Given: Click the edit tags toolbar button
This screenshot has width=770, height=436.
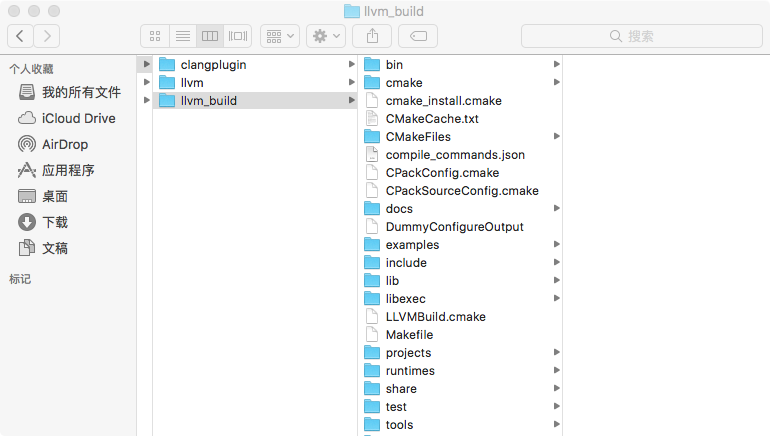Looking at the screenshot, I should click(418, 36).
